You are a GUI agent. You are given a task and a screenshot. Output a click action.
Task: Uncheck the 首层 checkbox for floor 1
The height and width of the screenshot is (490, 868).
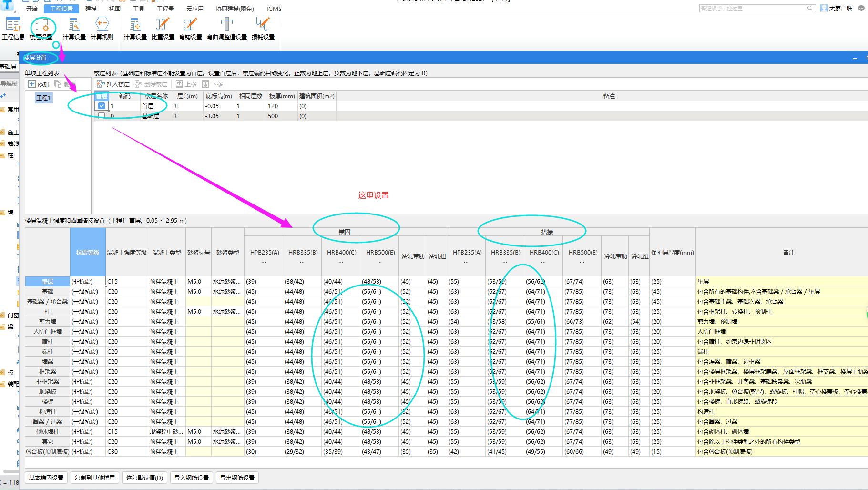(102, 106)
